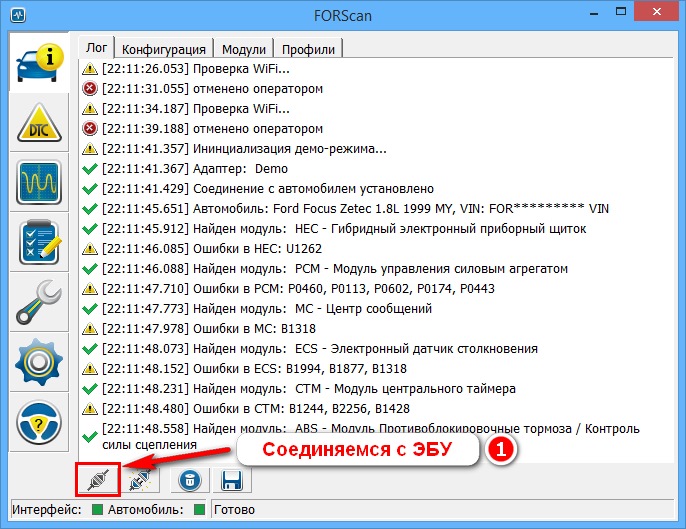
Task: Select the 22:11:26.053 'Проверка WiFi' log line
Action: pos(376,69)
